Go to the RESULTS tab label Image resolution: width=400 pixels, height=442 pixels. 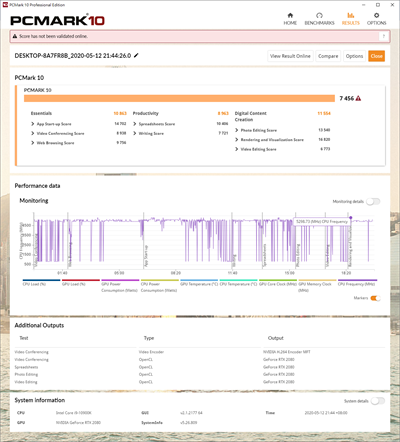[x=351, y=23]
